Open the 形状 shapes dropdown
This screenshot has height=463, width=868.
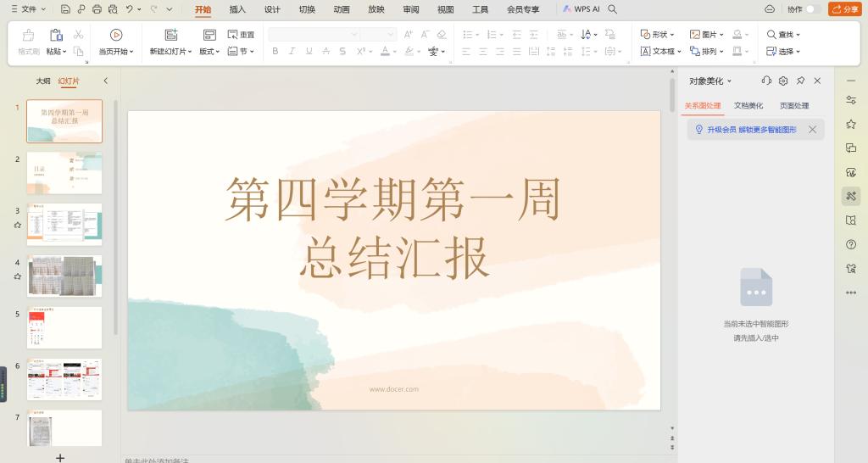tap(658, 35)
